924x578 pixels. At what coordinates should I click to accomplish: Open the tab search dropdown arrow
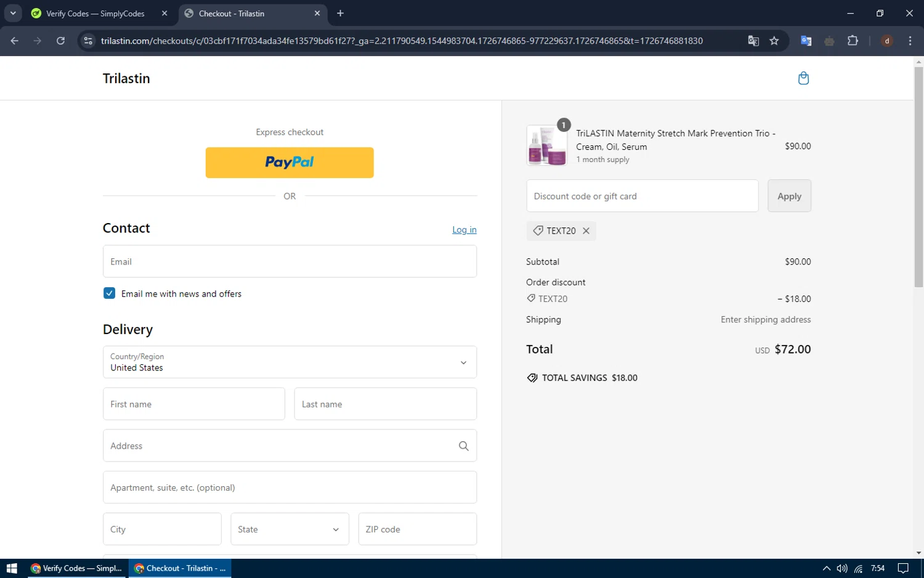coord(13,13)
